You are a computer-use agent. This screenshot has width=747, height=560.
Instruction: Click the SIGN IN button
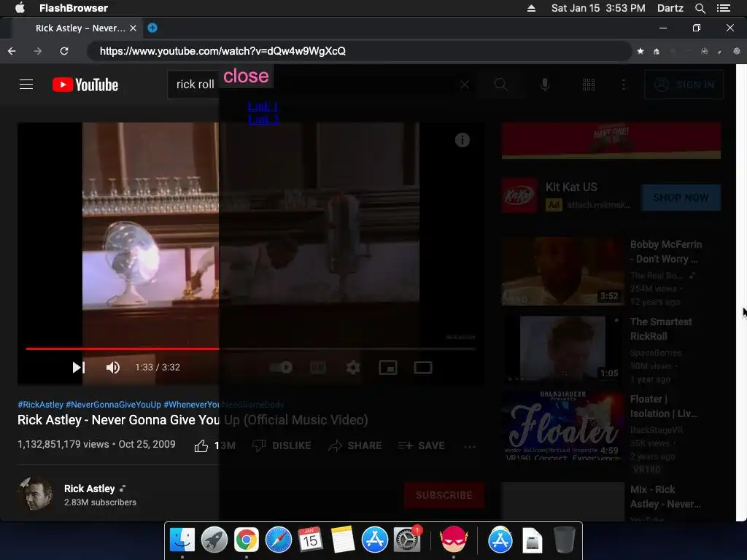[684, 85]
